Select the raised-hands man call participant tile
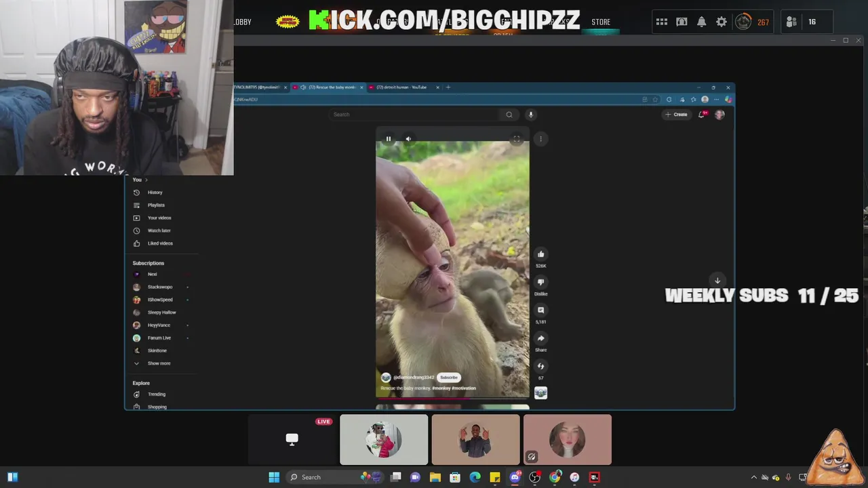This screenshot has width=868, height=488. [x=475, y=440]
